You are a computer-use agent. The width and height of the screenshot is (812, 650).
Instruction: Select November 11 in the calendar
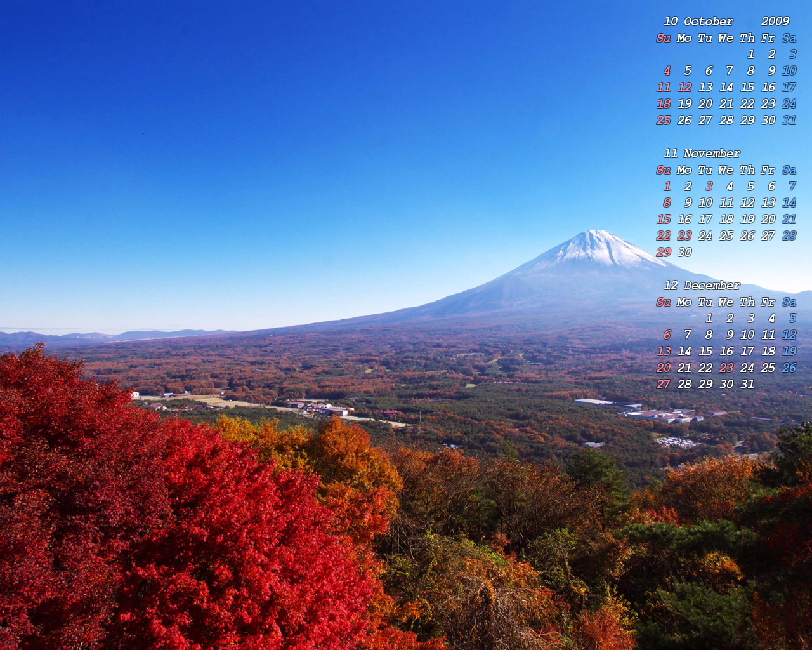[x=726, y=203]
